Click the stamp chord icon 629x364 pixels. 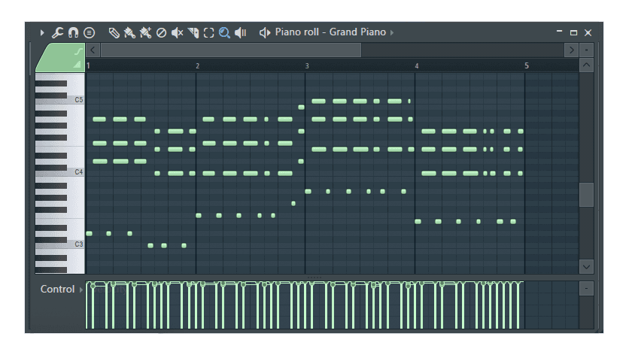pos(90,32)
